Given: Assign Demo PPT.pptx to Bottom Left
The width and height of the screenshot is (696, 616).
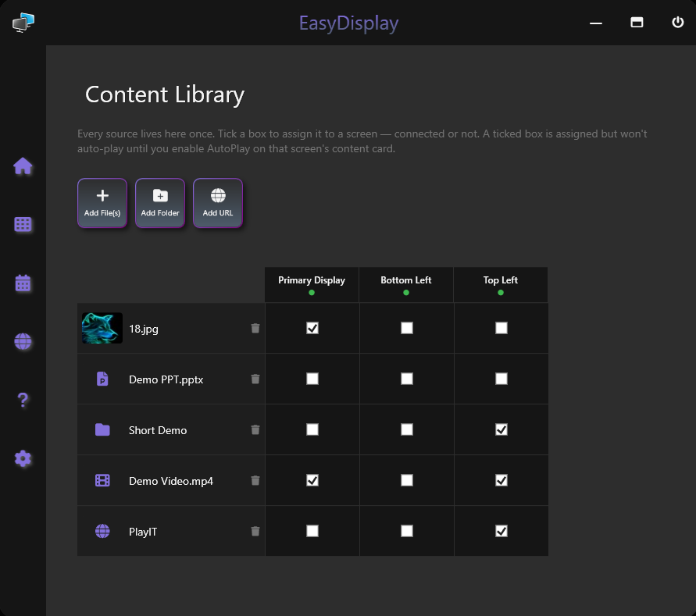Looking at the screenshot, I should point(407,379).
